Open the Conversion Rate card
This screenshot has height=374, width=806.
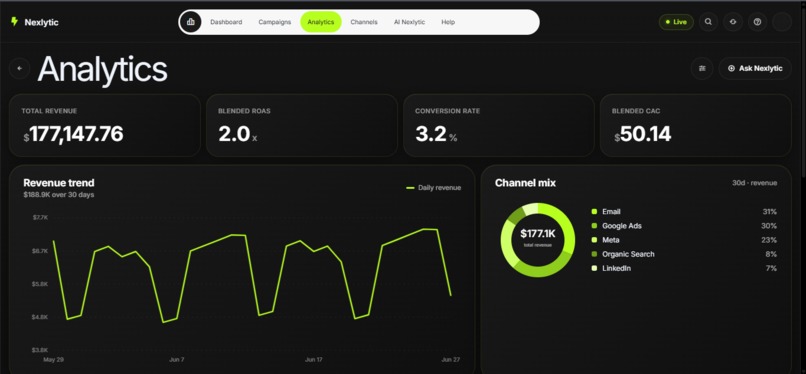coord(499,125)
